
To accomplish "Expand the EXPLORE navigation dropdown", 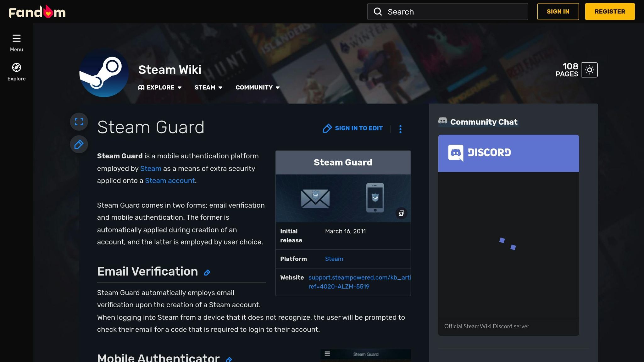I will (160, 87).
